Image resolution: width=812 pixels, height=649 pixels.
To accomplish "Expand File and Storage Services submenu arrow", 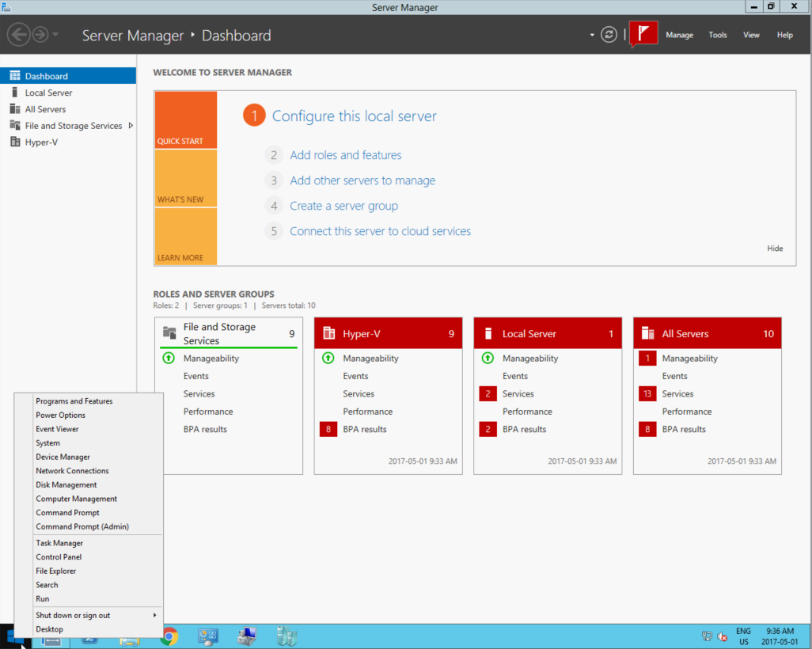I will (x=131, y=125).
